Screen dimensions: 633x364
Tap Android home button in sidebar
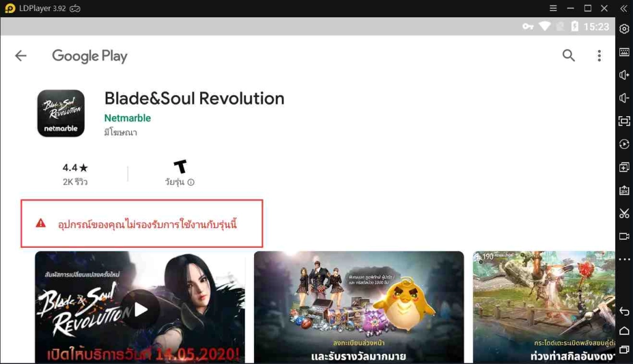[624, 331]
